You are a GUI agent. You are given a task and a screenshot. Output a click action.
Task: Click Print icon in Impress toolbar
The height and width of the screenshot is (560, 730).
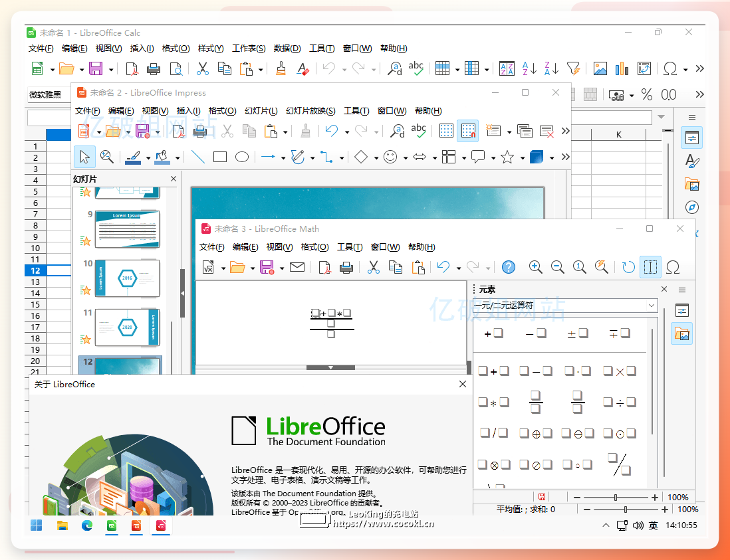pos(199,131)
